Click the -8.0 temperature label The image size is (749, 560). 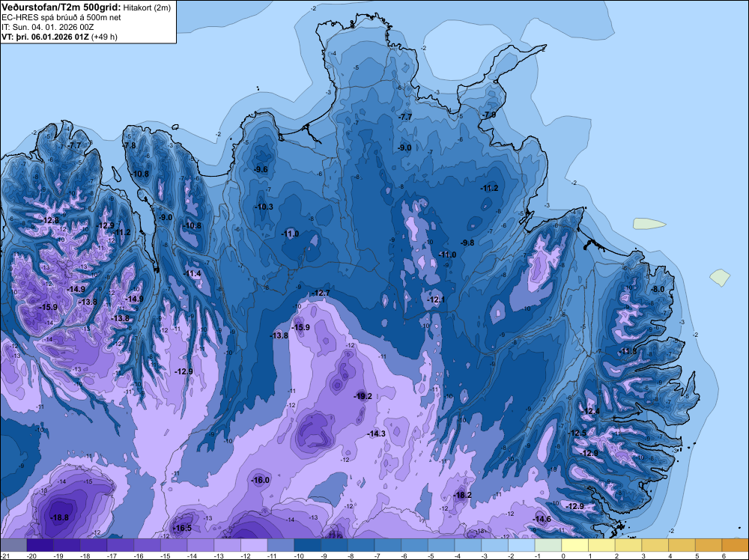point(658,289)
